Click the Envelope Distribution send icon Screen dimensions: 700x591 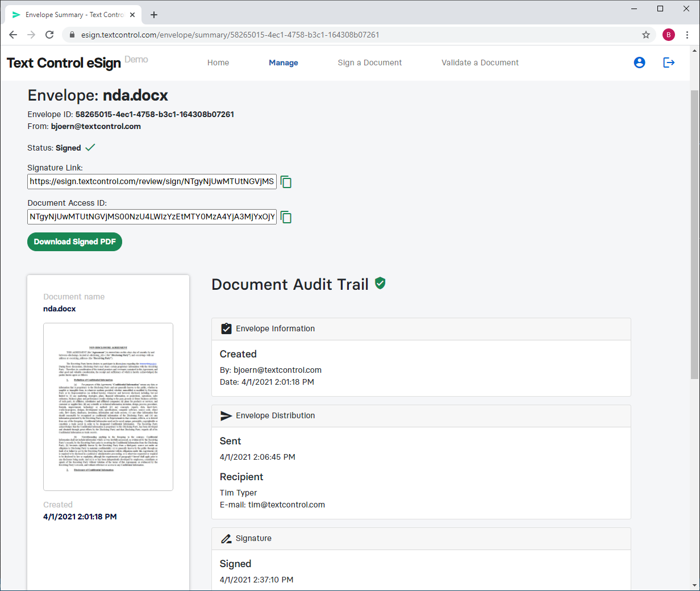click(226, 415)
